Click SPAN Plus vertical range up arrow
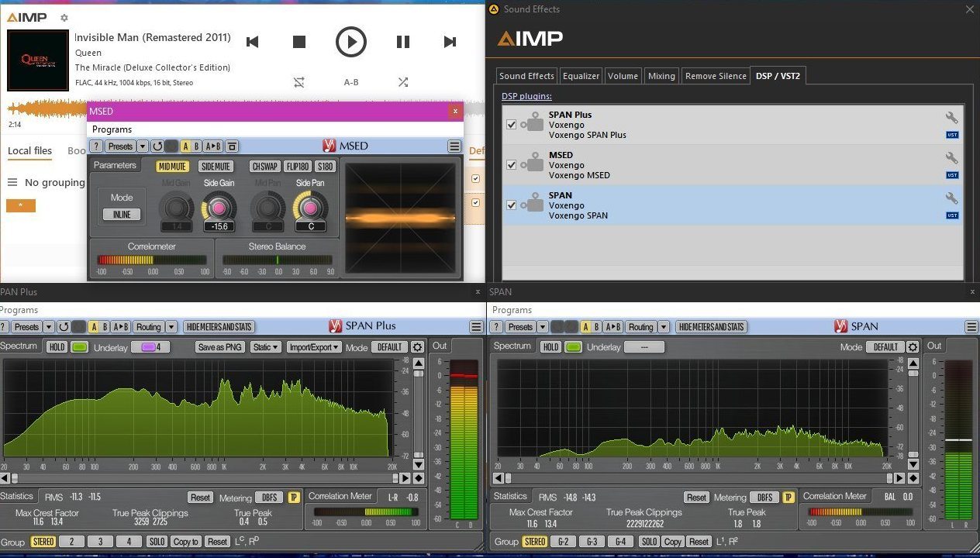 pos(419,363)
